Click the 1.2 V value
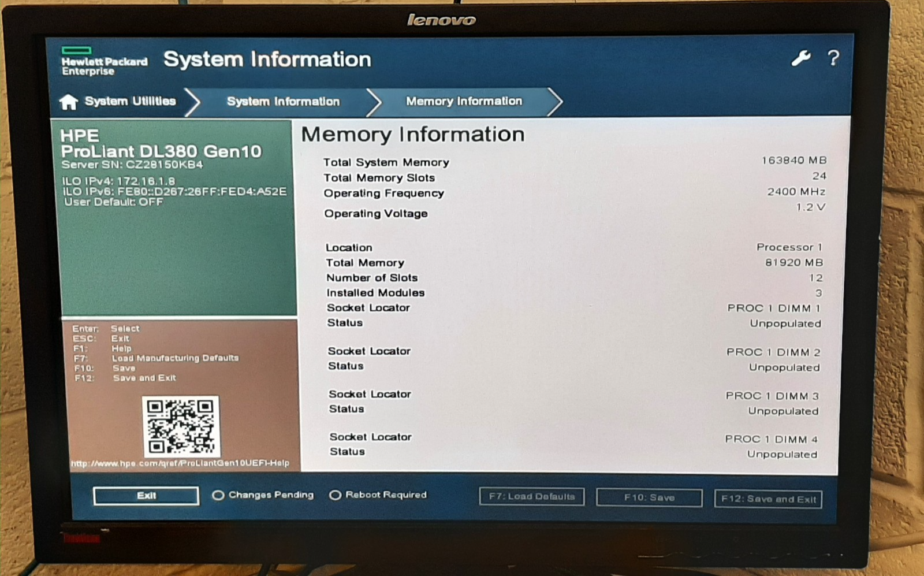 click(811, 207)
